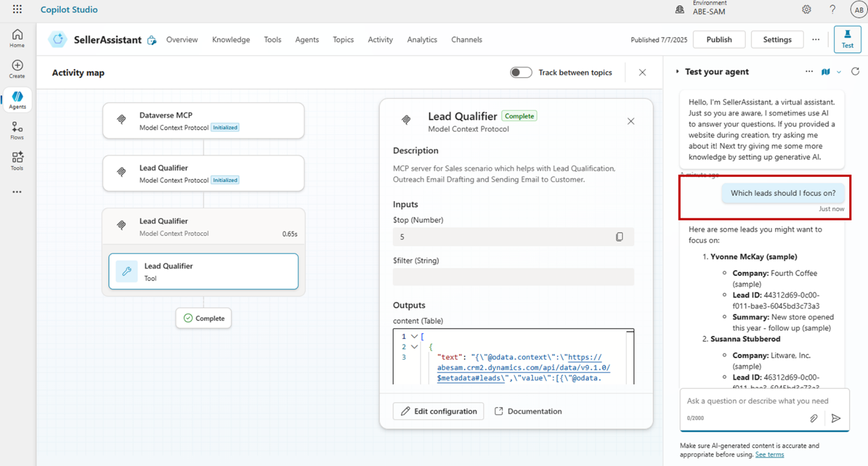Switch to the Knowledge tab
The image size is (868, 466).
pyautogui.click(x=231, y=39)
